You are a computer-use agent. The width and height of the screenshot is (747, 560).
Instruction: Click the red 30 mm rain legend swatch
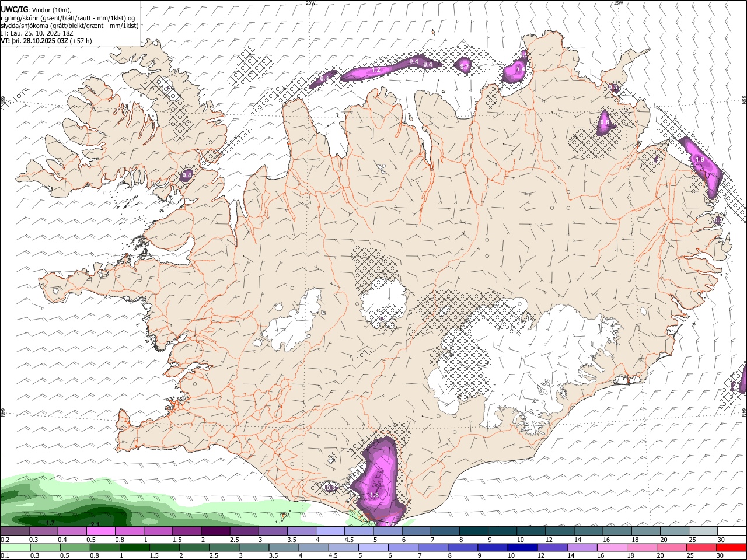pyautogui.click(x=732, y=547)
